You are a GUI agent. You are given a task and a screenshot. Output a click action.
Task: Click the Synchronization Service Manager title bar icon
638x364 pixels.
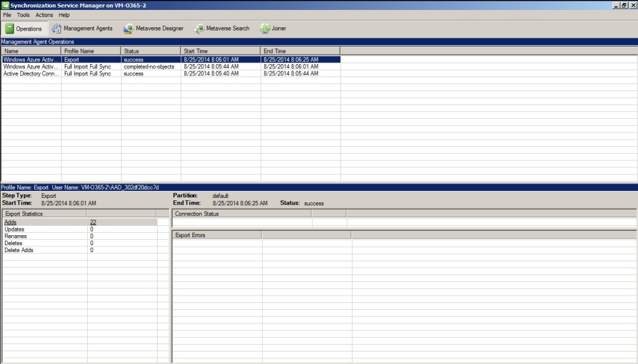coord(5,5)
